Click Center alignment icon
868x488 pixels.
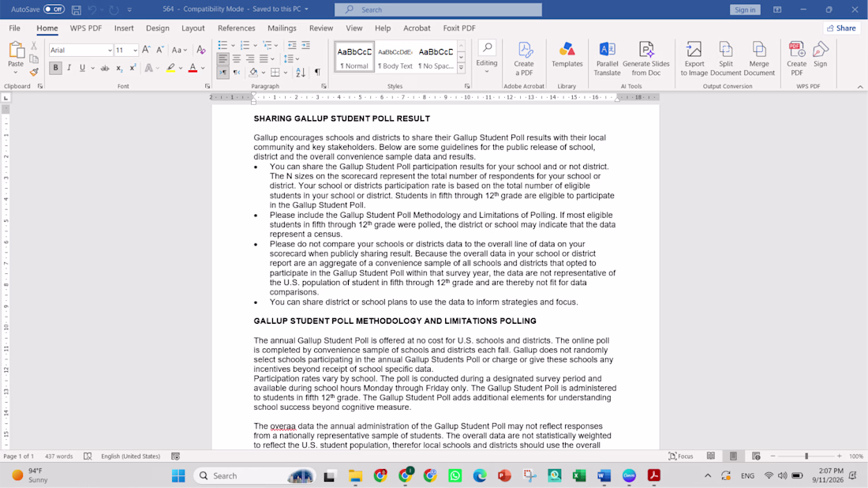point(237,58)
